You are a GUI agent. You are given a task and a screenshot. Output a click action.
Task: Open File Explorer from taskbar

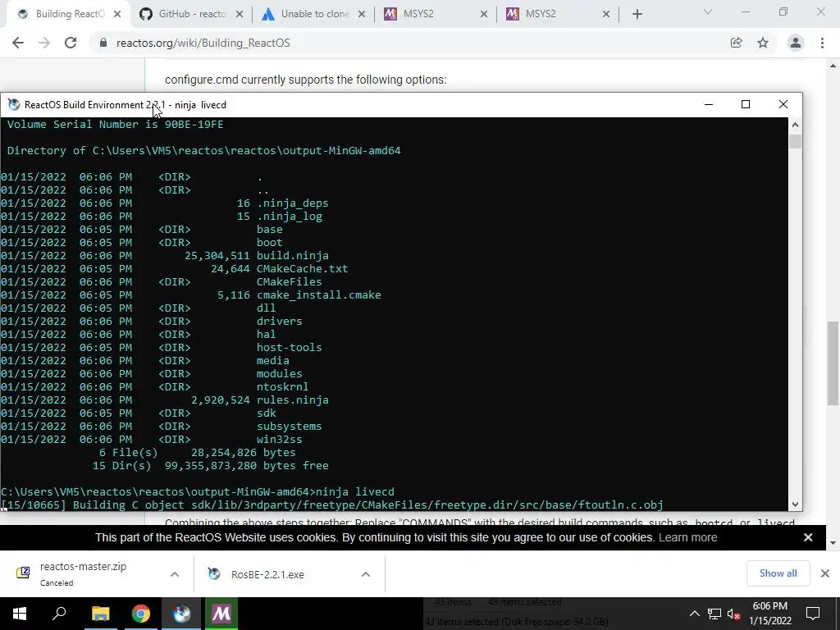[100, 614]
